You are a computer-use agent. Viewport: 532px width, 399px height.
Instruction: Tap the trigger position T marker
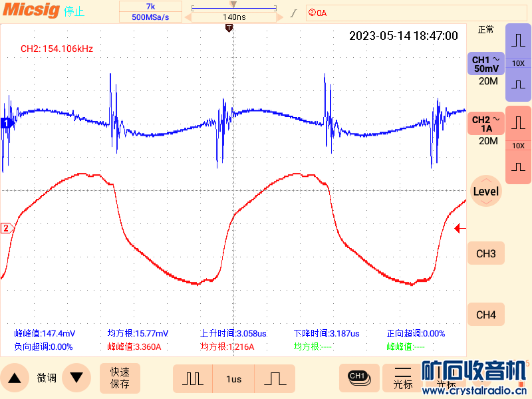229,28
